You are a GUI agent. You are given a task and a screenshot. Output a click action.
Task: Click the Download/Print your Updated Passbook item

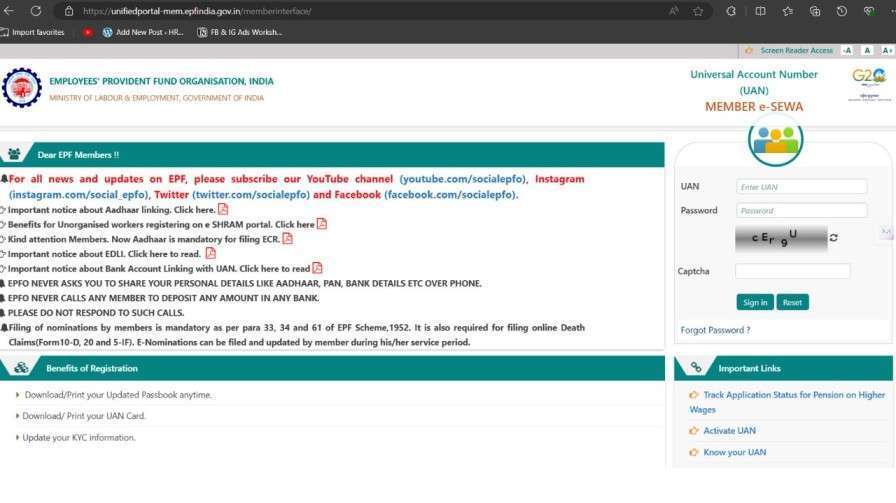point(118,395)
